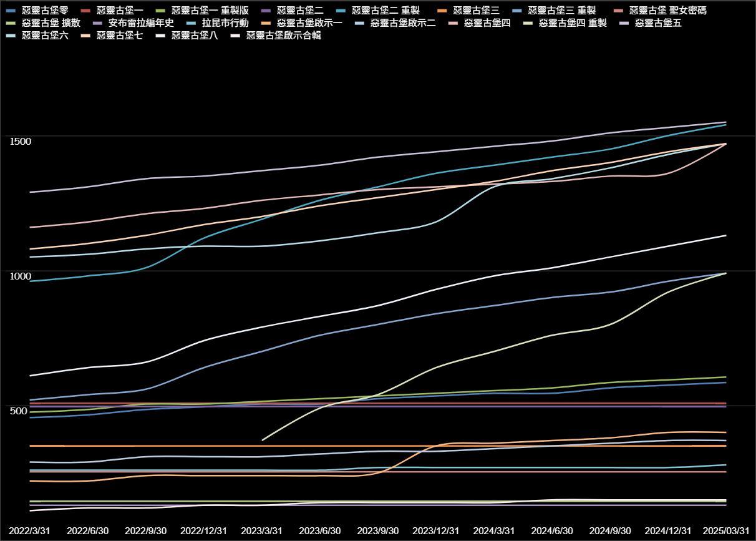The image size is (756, 541).
Task: Hide the 惡靈古堡三 重製 series
Action: pos(553,11)
